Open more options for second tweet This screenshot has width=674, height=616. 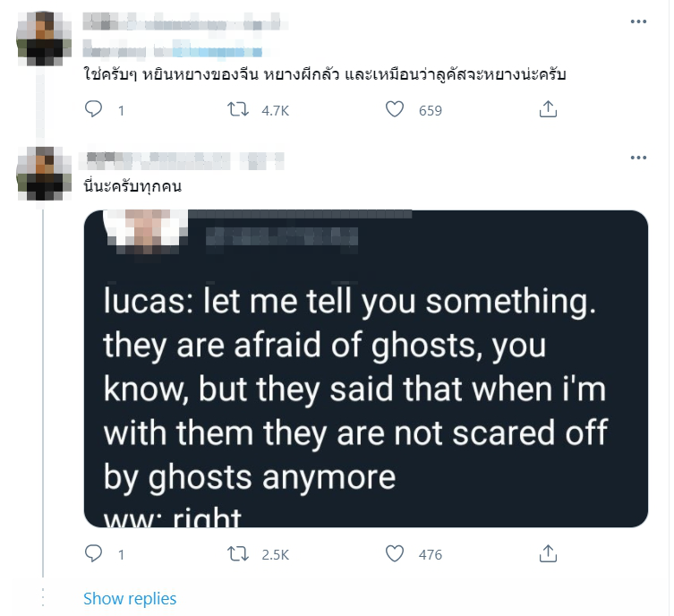click(x=638, y=158)
